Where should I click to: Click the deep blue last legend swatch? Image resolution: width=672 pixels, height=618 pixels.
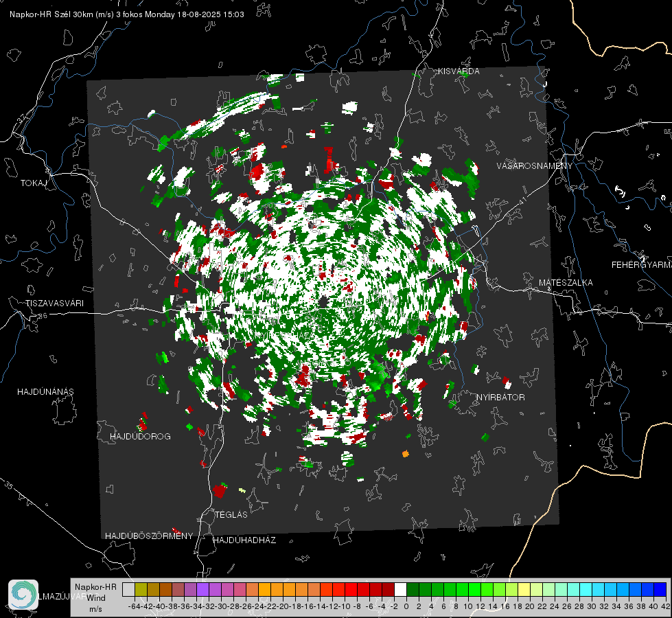[x=660, y=589]
